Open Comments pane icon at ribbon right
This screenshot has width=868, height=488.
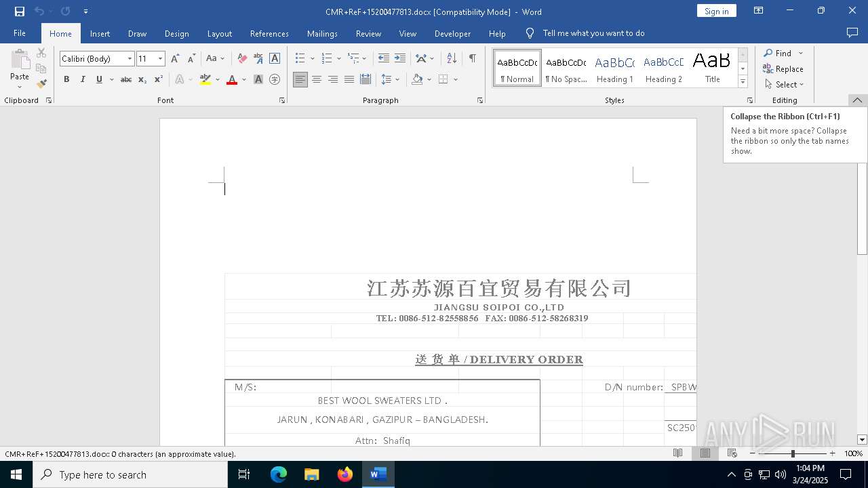click(x=852, y=33)
